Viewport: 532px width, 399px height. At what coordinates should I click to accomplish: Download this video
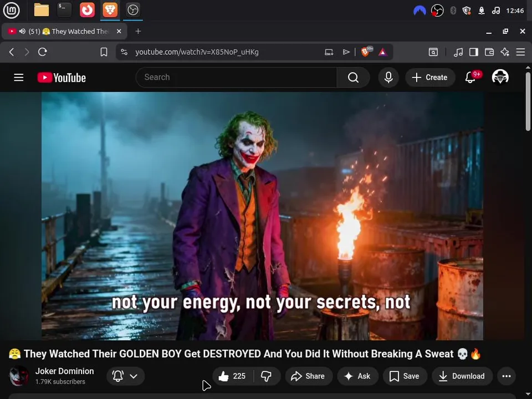(462, 376)
